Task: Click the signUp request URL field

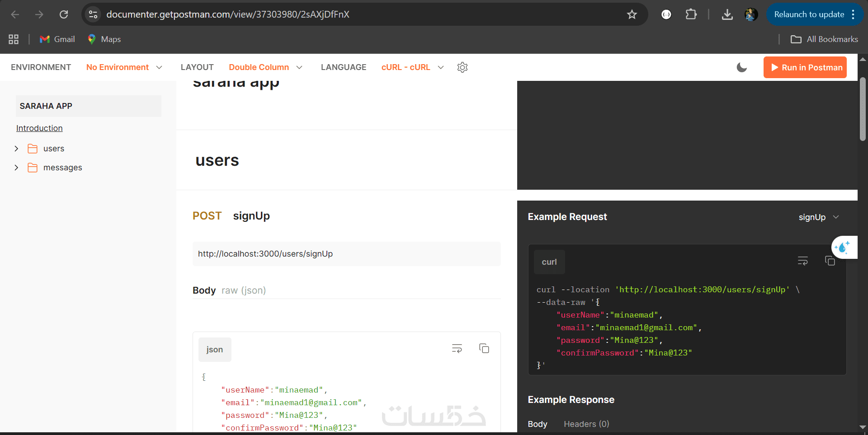Action: [347, 254]
